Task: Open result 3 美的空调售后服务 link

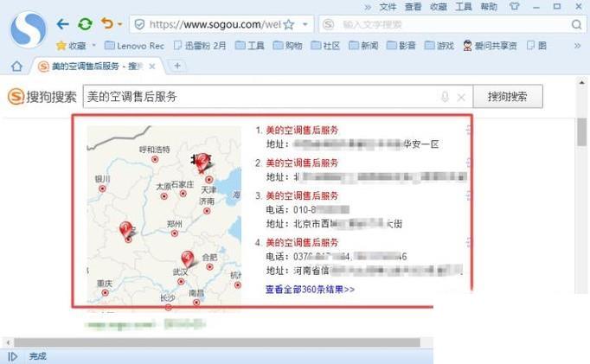Action: [x=302, y=195]
